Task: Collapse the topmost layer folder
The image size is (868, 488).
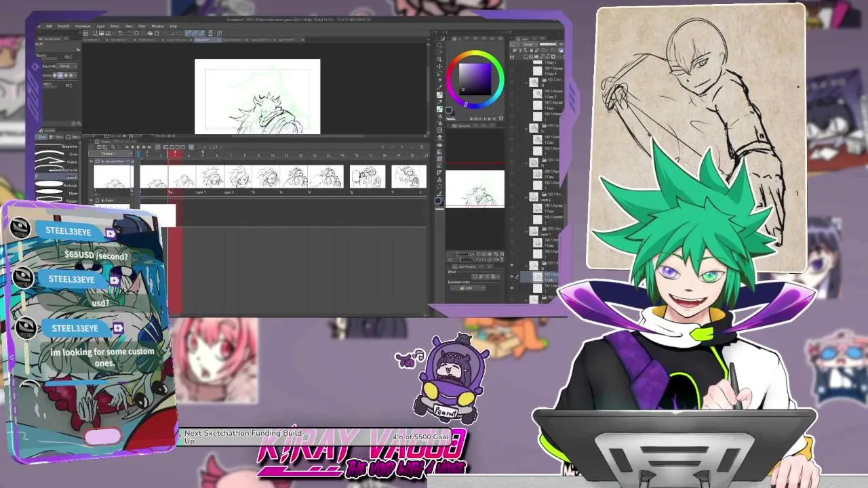Action: tap(526, 83)
